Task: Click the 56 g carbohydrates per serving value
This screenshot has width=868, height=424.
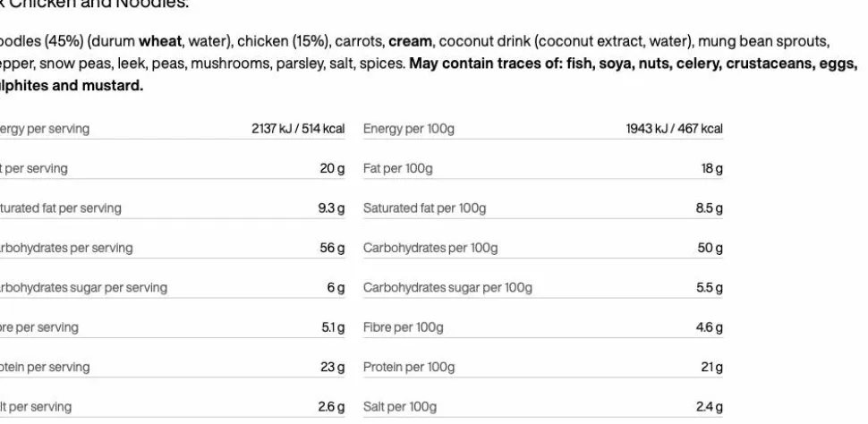Action: [x=332, y=248]
